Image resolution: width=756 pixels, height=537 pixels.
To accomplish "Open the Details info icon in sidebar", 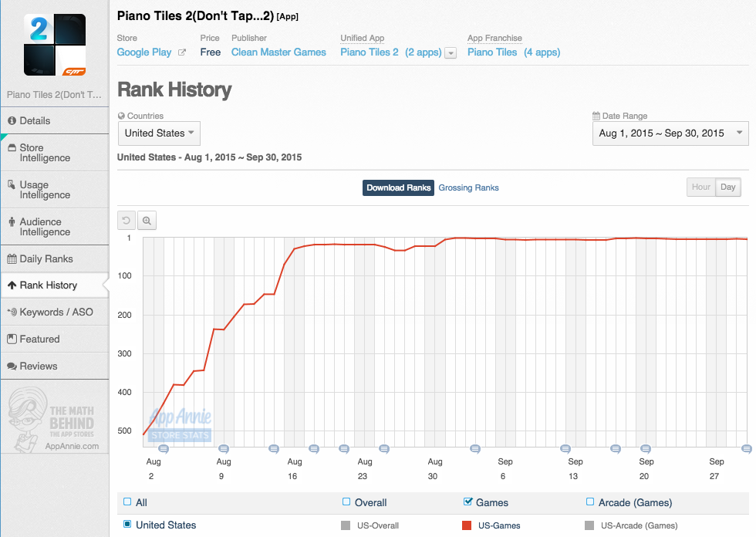I will (x=12, y=121).
